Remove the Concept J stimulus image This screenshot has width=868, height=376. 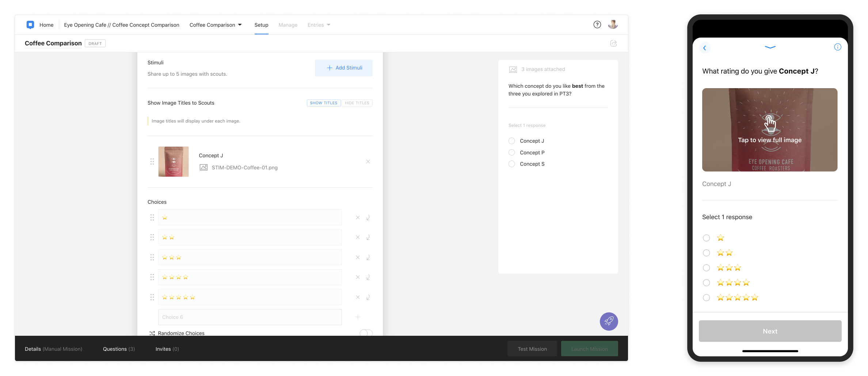[x=368, y=162]
